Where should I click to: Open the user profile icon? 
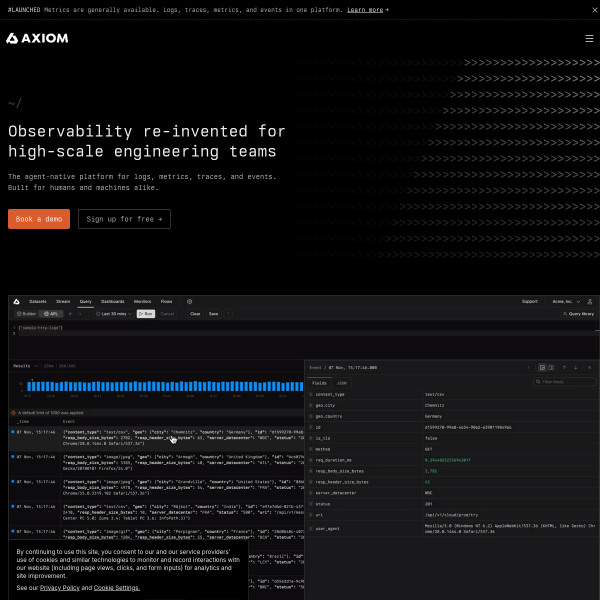[590, 302]
